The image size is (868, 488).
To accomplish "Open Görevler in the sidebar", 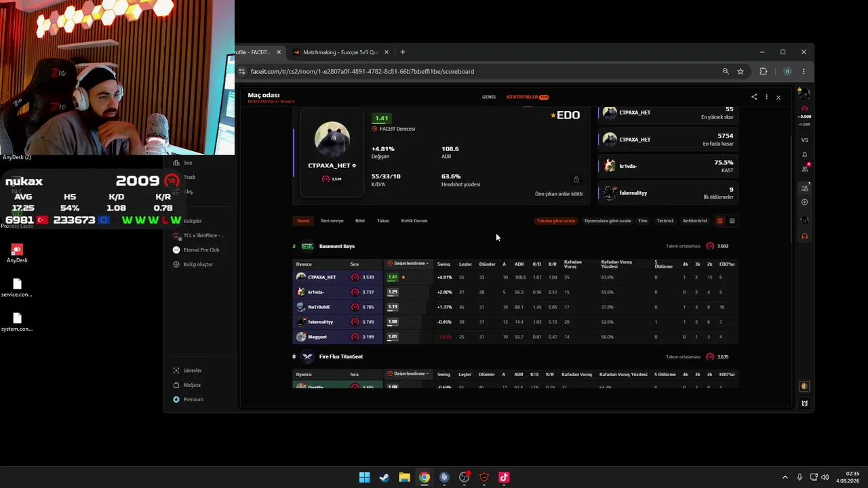I will [188, 371].
